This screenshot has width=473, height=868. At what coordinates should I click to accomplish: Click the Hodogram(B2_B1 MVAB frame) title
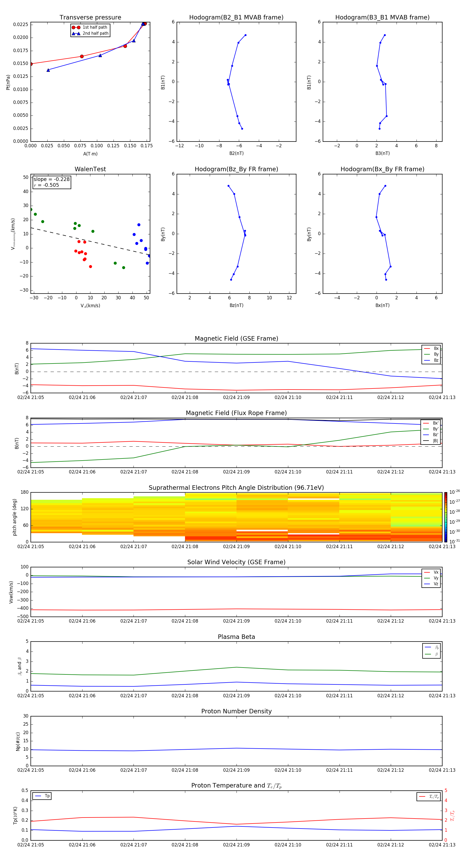coord(236,18)
